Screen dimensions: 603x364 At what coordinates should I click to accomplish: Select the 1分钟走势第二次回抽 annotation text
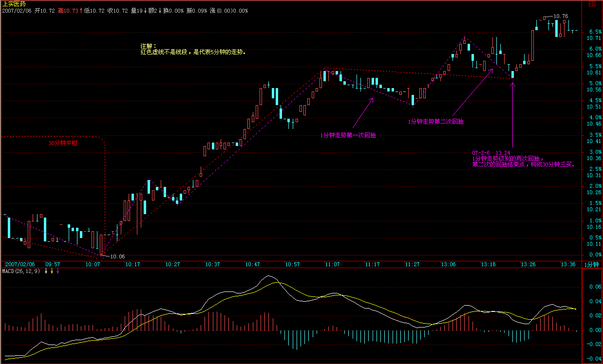tap(435, 122)
